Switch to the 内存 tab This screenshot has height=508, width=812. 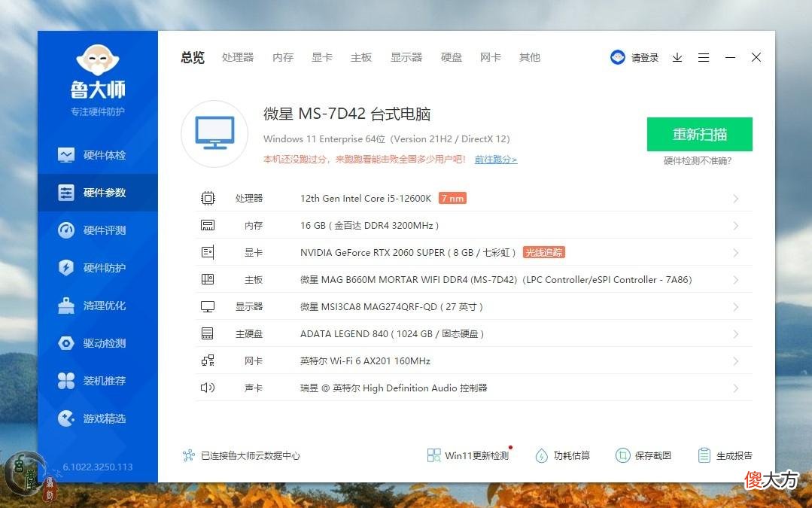pos(283,57)
